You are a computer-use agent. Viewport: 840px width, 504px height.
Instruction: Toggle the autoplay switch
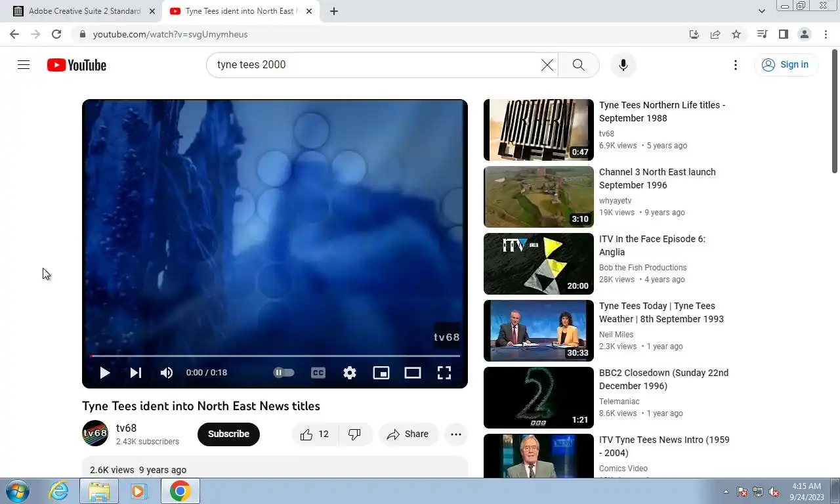coord(283,373)
